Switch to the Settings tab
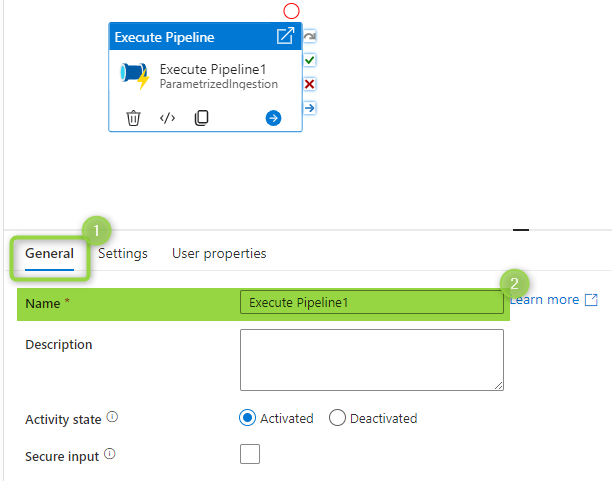This screenshot has height=481, width=612. pos(123,253)
